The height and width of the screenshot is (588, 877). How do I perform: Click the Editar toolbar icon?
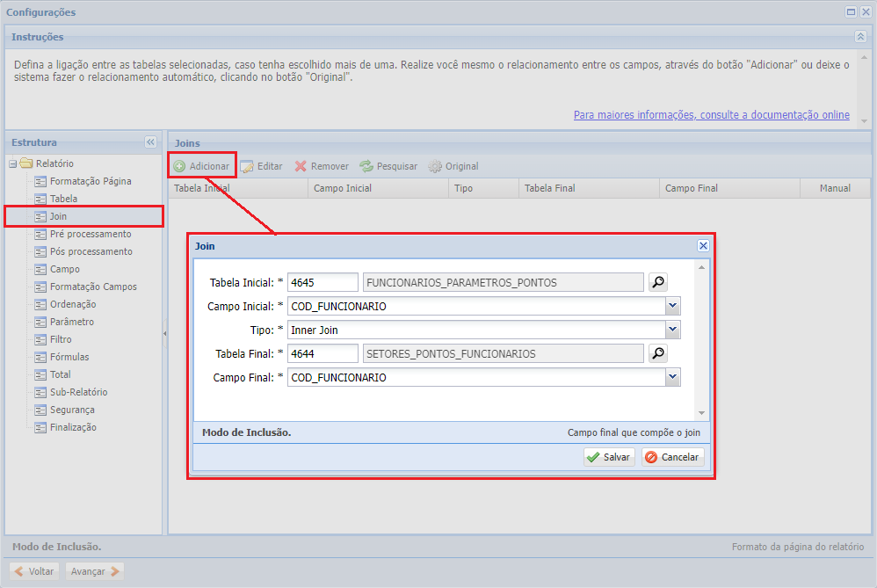[x=248, y=166]
